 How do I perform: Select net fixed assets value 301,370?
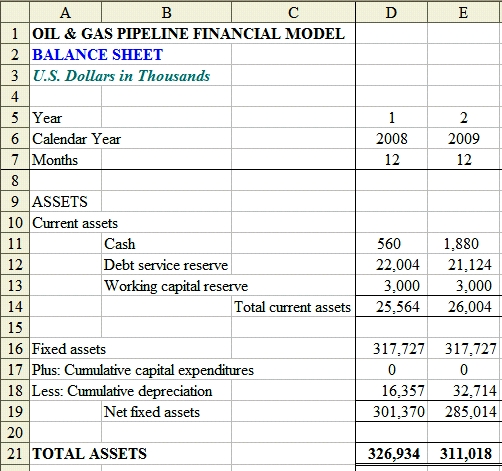pos(392,412)
